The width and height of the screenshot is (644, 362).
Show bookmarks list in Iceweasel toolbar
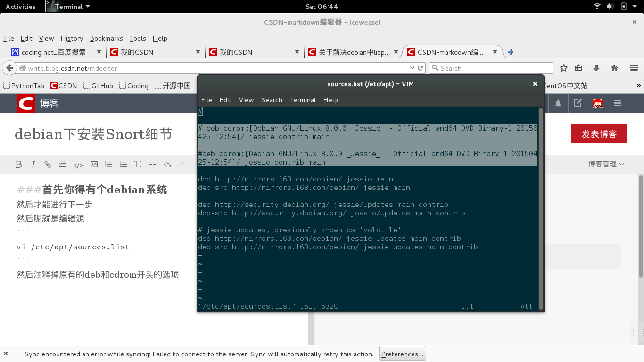tap(579, 68)
